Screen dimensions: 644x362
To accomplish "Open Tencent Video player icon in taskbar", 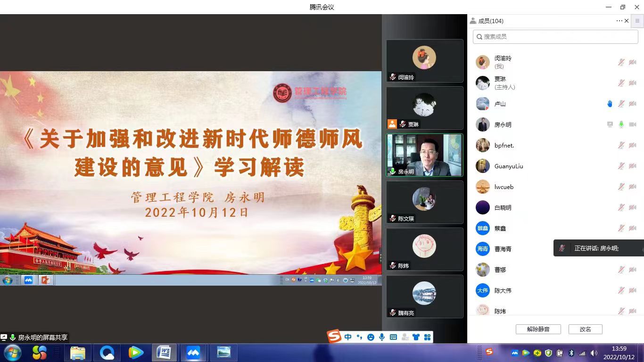I will (x=136, y=353).
